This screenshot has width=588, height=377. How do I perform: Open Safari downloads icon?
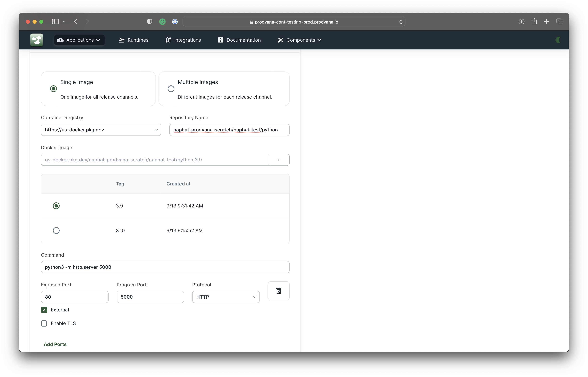521,22
